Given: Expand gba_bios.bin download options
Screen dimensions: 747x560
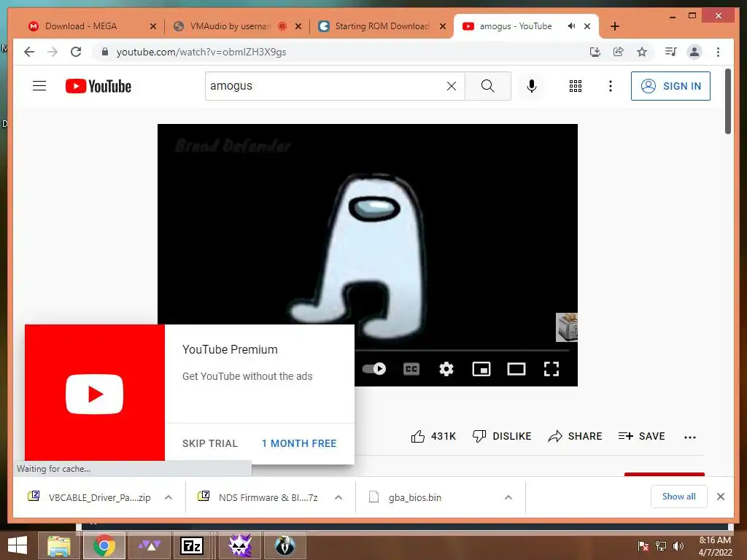Looking at the screenshot, I should click(x=508, y=497).
